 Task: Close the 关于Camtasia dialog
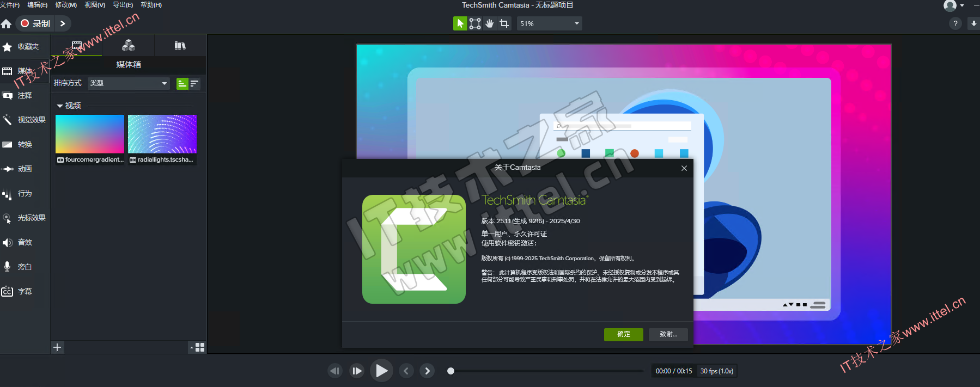point(684,168)
